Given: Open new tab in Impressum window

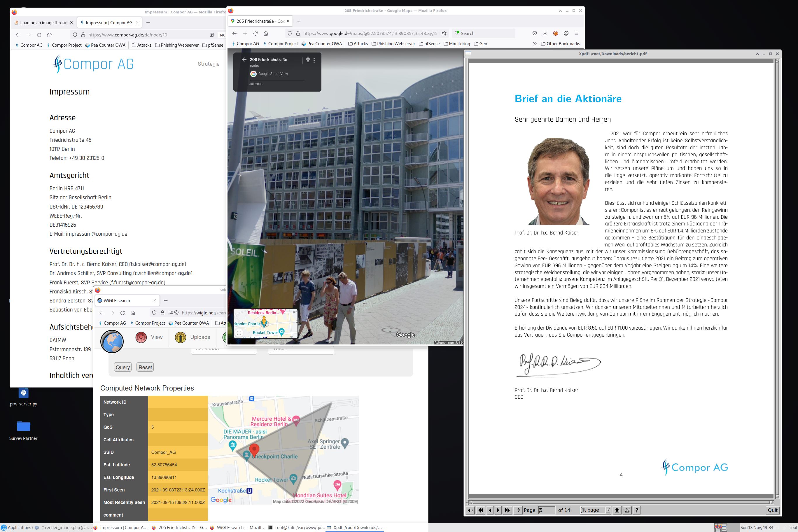Looking at the screenshot, I should click(148, 23).
